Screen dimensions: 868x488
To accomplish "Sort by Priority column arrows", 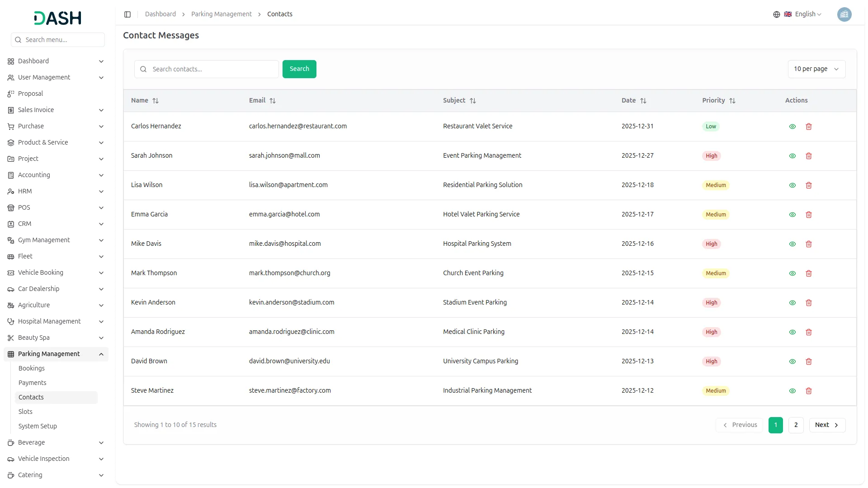I will point(732,101).
